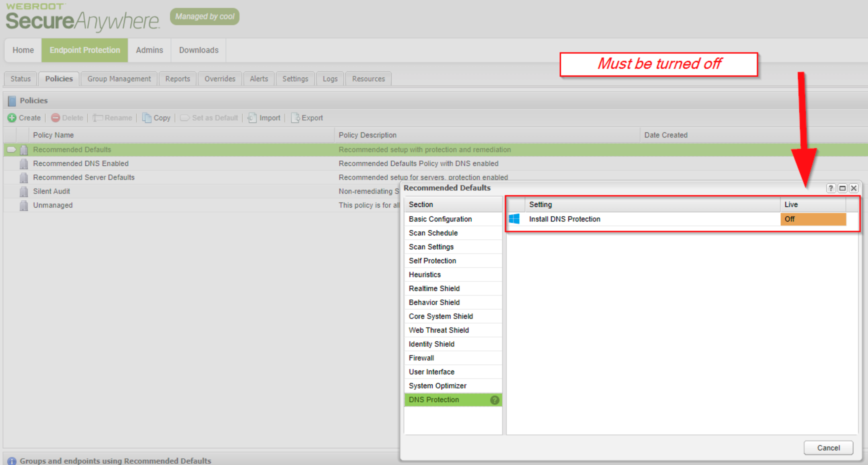Click the Silent Audit policy document icon

point(23,191)
